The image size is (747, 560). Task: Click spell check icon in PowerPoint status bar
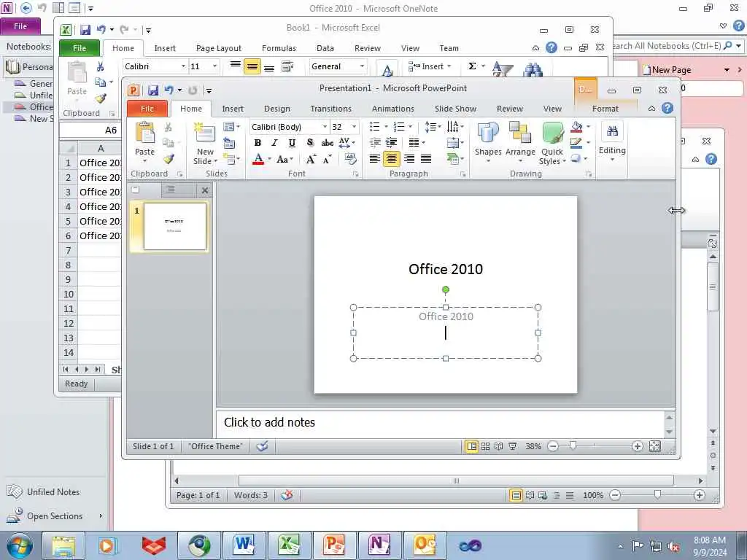tap(262, 446)
